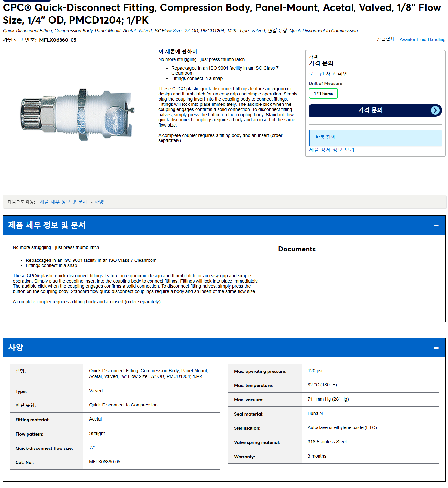Click the Unit of Measure label

pyautogui.click(x=325, y=84)
